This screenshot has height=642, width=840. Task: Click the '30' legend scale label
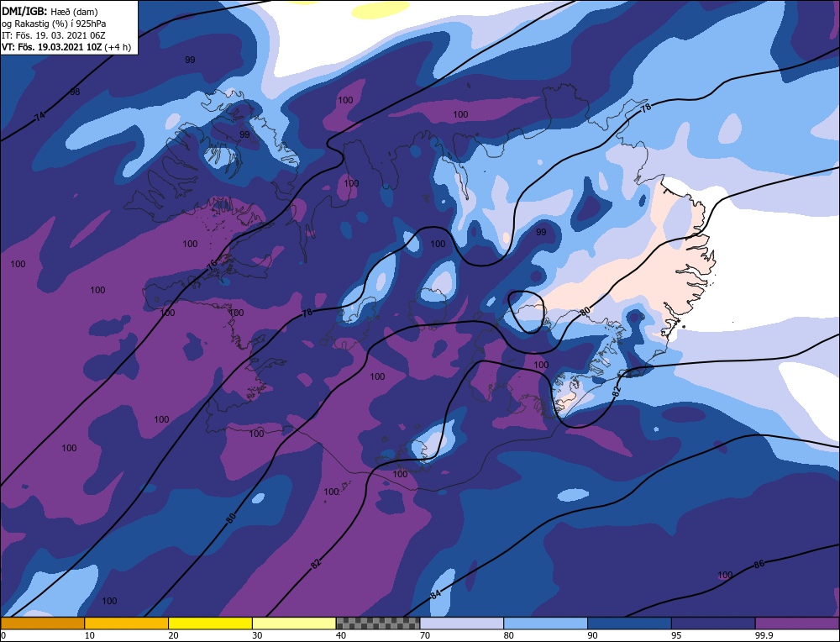[x=257, y=635]
